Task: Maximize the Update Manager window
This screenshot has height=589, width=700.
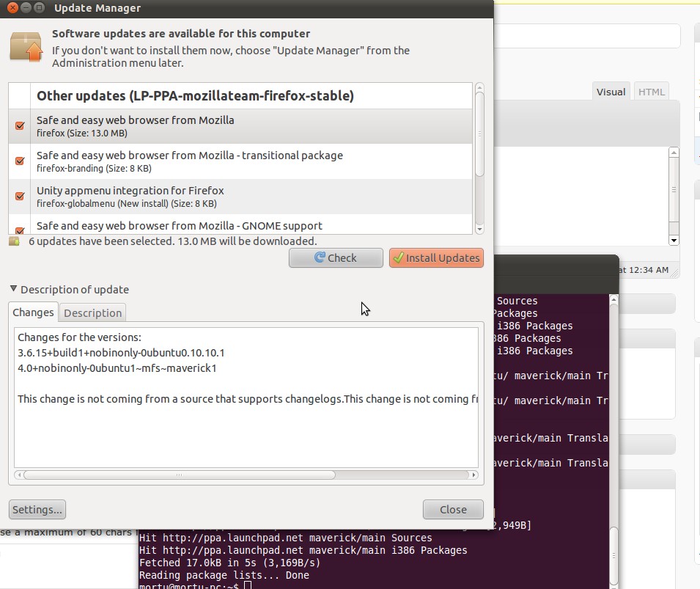Action: [40, 7]
